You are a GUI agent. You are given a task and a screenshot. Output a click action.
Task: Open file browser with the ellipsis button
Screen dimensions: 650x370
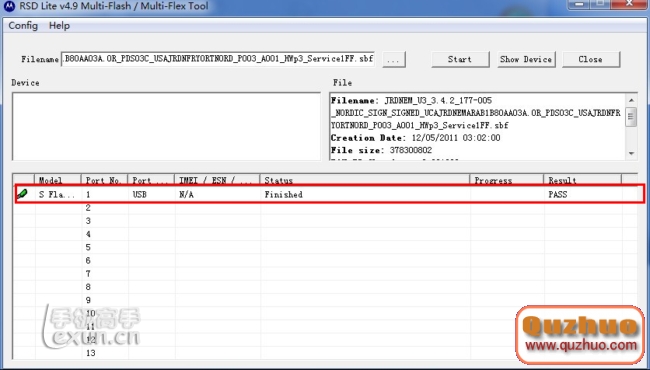tap(393, 60)
